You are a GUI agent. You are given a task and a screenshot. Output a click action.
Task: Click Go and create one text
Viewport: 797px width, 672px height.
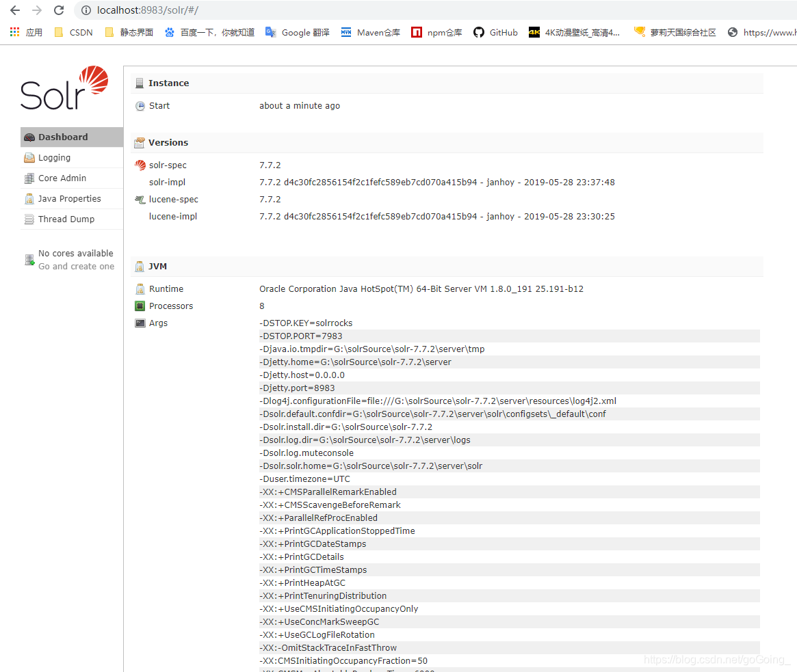[76, 266]
